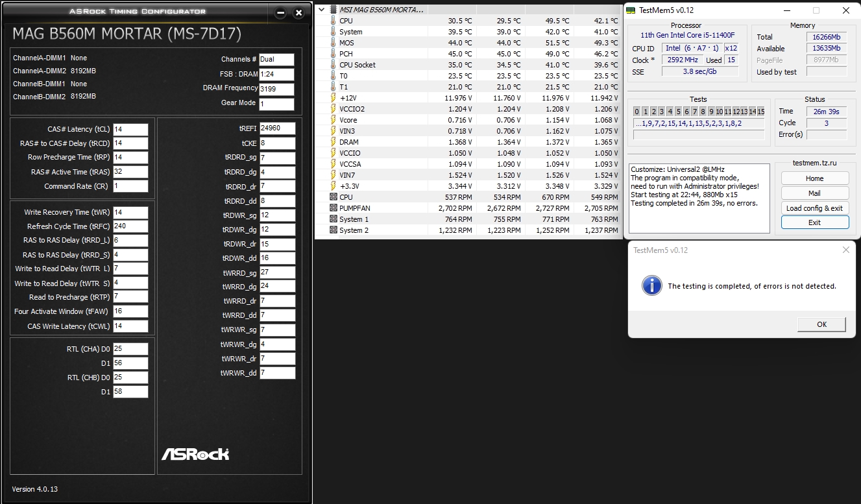Viewport: 861px width, 504px height.
Task: Click the Write Recovery Time (tWR) field
Action: pyautogui.click(x=130, y=213)
